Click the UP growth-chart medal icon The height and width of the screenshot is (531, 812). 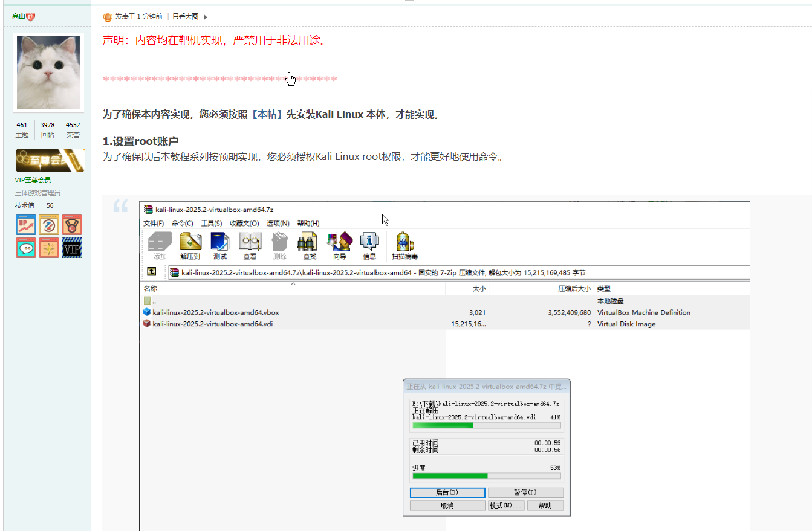[26, 225]
